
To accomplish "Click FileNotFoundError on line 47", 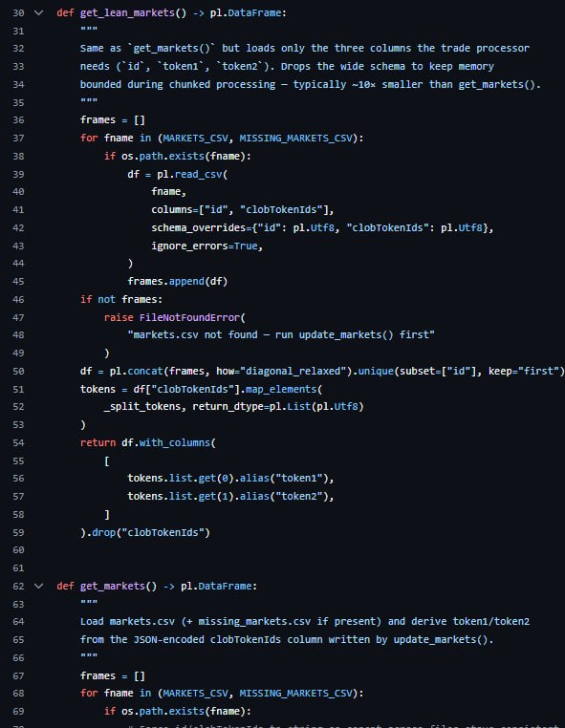I will (x=189, y=318).
